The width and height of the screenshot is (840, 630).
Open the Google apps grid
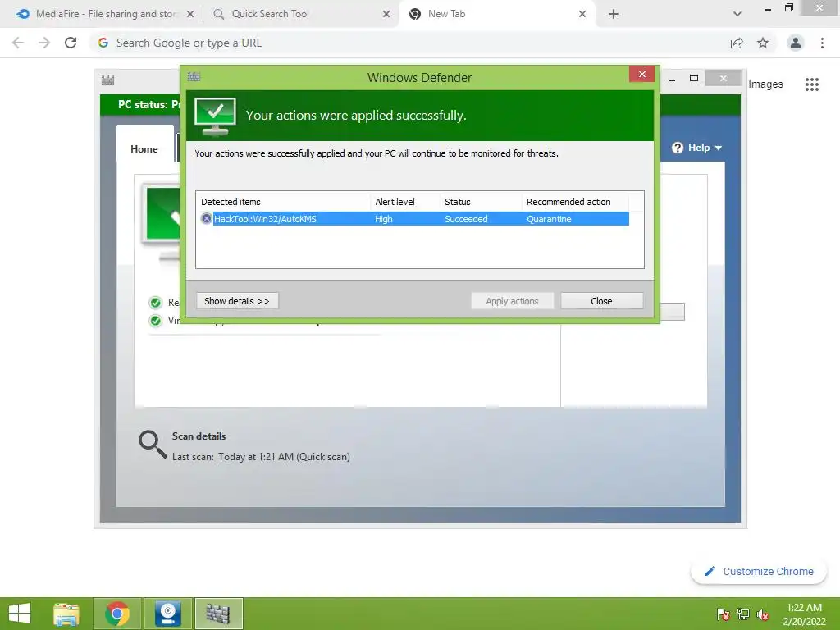[811, 84]
